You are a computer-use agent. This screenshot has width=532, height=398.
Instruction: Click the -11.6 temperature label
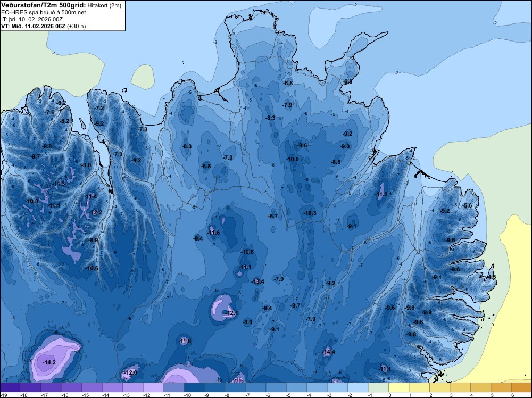click(214, 233)
